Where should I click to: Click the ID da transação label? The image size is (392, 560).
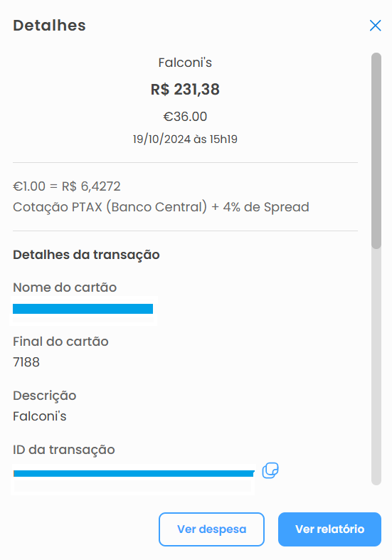[x=64, y=450]
